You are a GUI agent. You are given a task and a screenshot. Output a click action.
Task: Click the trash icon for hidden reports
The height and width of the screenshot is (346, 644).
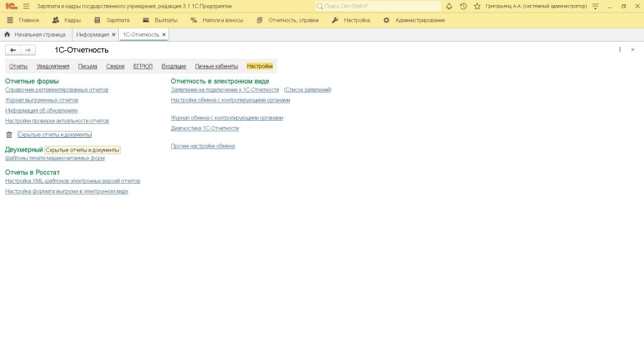(x=9, y=135)
